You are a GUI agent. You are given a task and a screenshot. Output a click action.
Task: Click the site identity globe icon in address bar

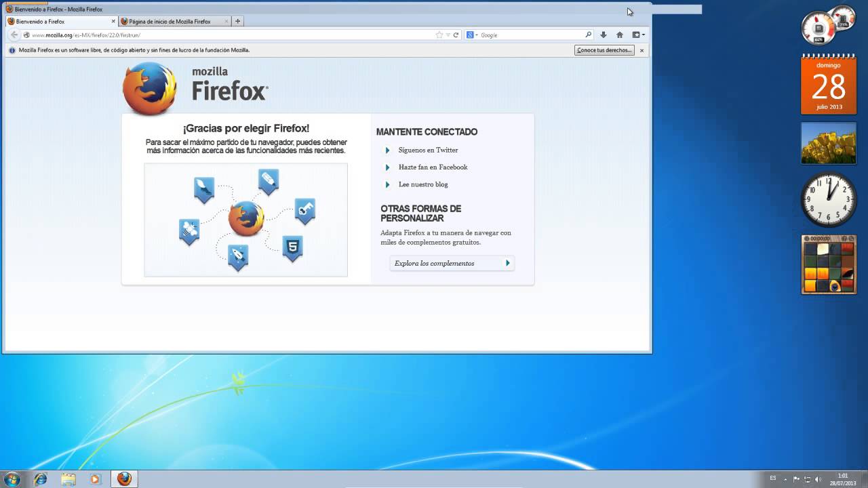point(26,35)
